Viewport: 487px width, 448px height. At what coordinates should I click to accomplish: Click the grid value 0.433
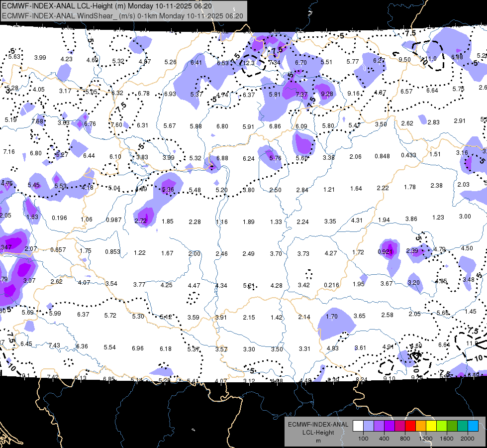408,155
